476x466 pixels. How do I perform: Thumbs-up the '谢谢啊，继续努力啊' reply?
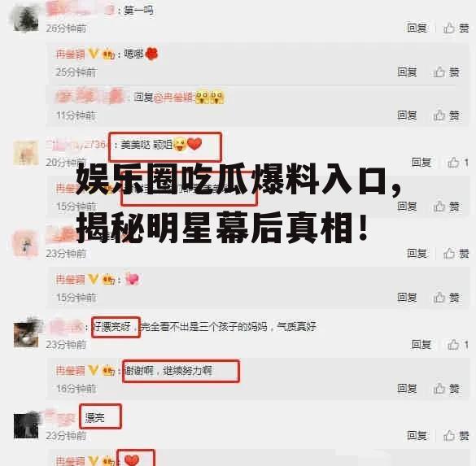click(446, 389)
